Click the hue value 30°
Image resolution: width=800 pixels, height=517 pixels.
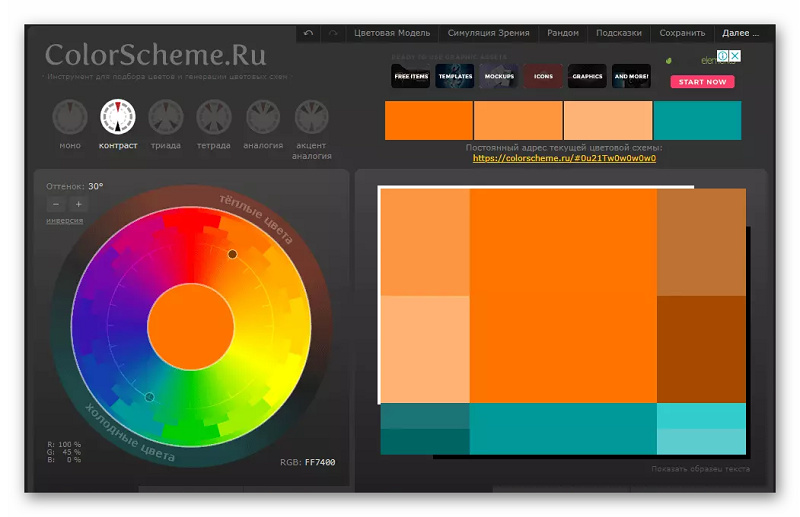(x=96, y=186)
